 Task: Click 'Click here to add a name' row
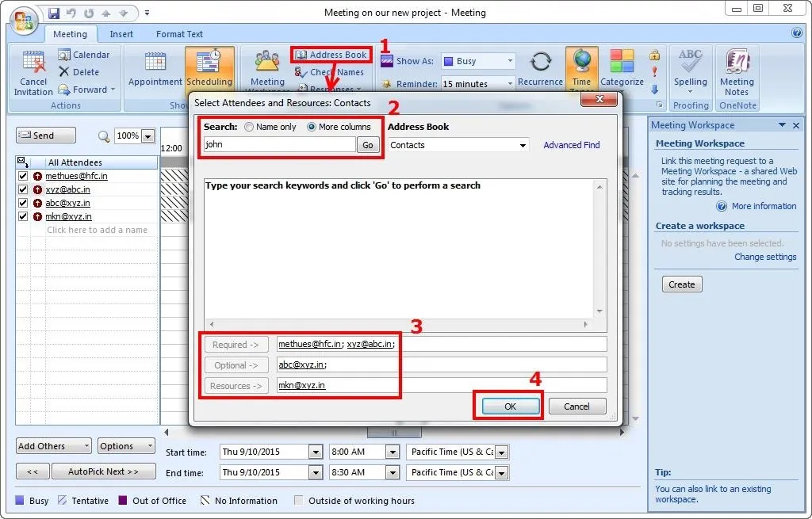click(x=97, y=230)
